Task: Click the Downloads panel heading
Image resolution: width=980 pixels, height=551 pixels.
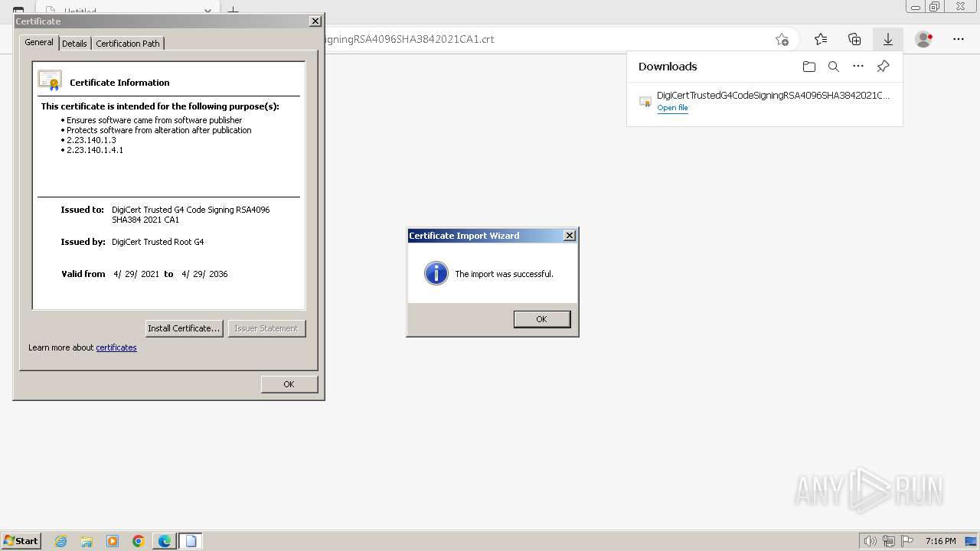Action: click(668, 67)
